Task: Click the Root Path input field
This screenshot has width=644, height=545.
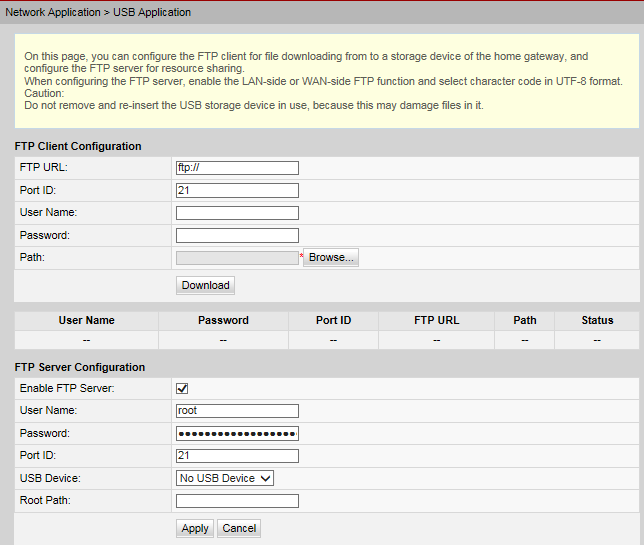Action: point(237,501)
